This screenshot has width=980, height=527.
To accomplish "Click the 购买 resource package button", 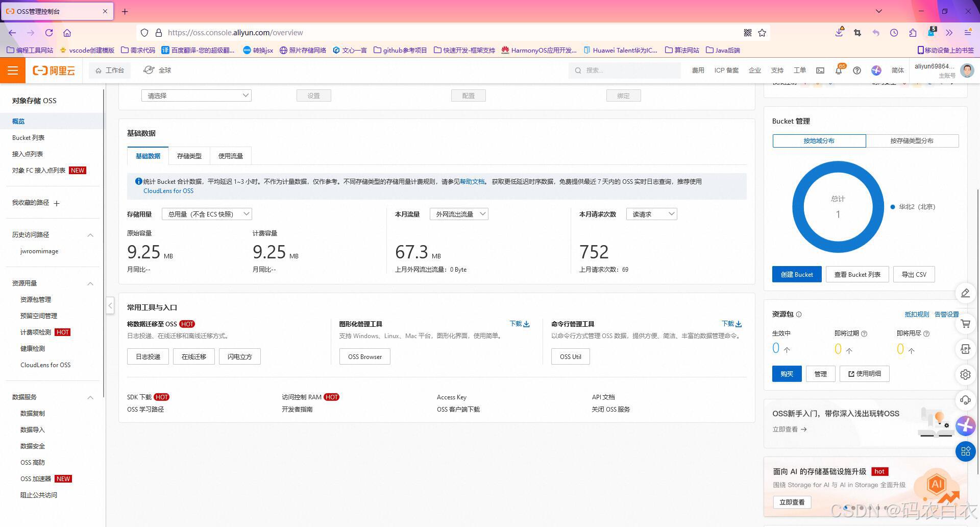I will point(787,374).
